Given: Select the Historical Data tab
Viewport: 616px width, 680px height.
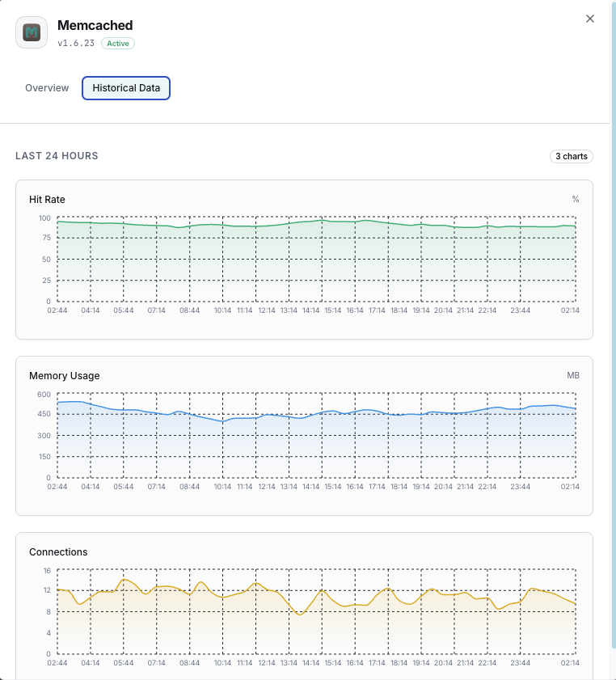Looking at the screenshot, I should pyautogui.click(x=125, y=87).
